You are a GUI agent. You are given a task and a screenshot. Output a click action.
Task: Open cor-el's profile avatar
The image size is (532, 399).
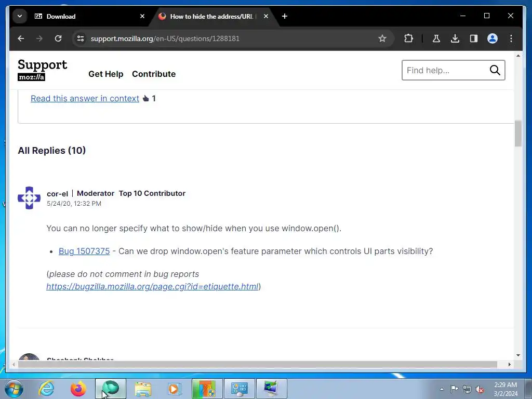click(29, 198)
